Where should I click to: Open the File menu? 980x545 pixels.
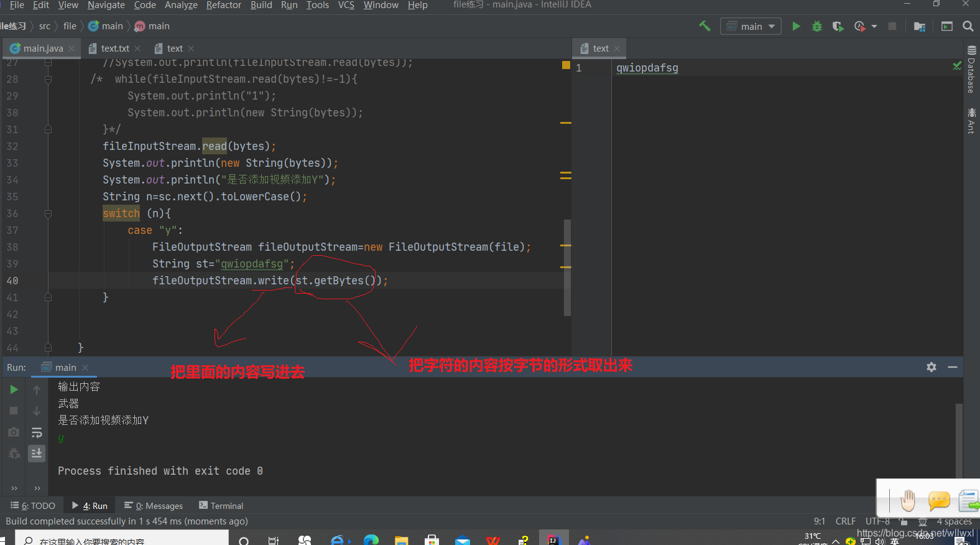(x=17, y=5)
